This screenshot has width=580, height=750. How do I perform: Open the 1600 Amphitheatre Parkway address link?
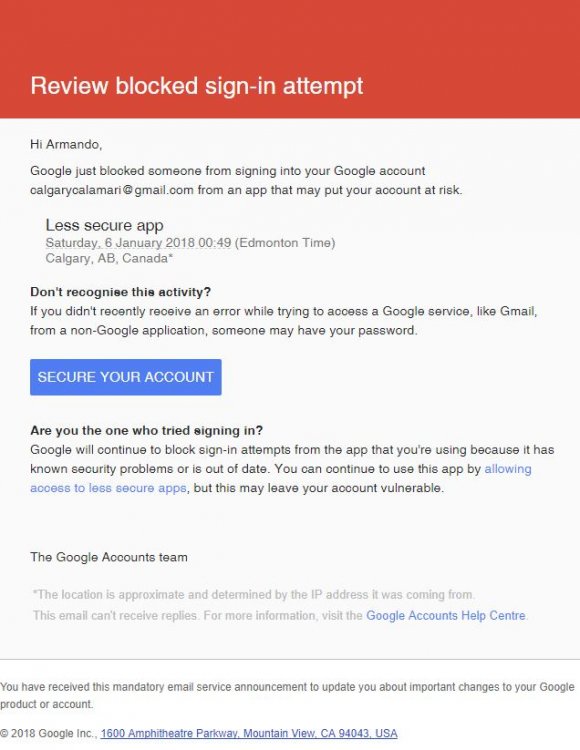[x=249, y=733]
